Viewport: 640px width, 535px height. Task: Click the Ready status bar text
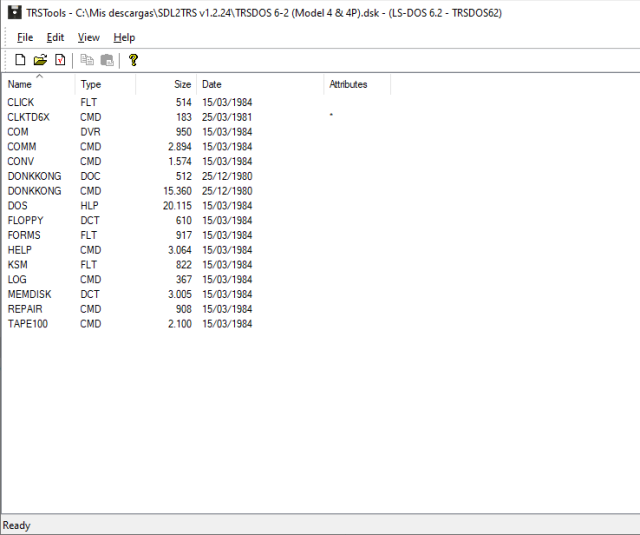17,525
